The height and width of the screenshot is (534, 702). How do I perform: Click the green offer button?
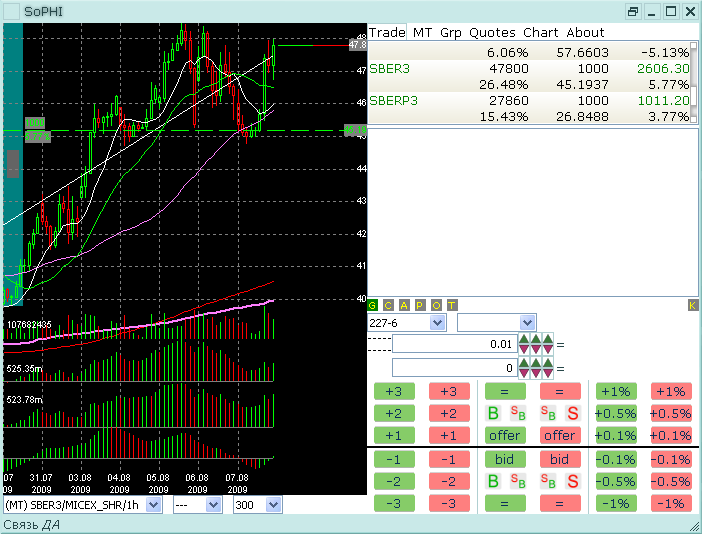[x=505, y=435]
